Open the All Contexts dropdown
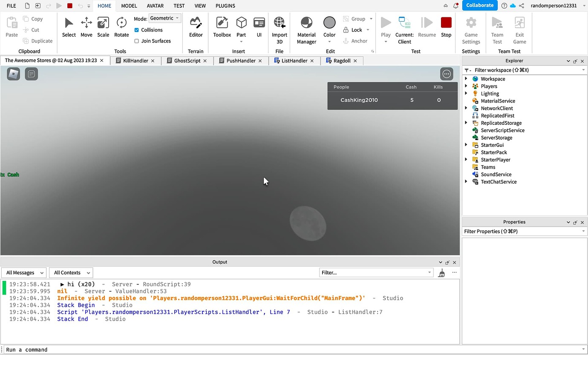This screenshot has width=588, height=367. point(71,272)
